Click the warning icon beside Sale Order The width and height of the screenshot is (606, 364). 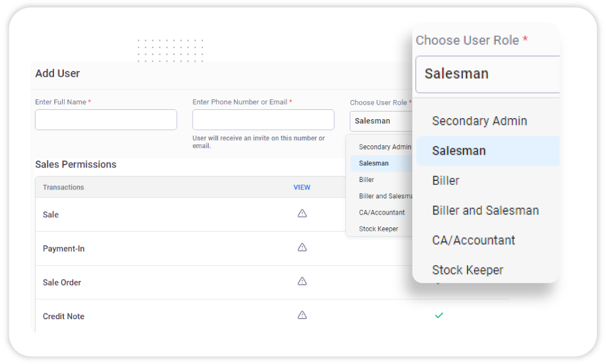pos(302,281)
